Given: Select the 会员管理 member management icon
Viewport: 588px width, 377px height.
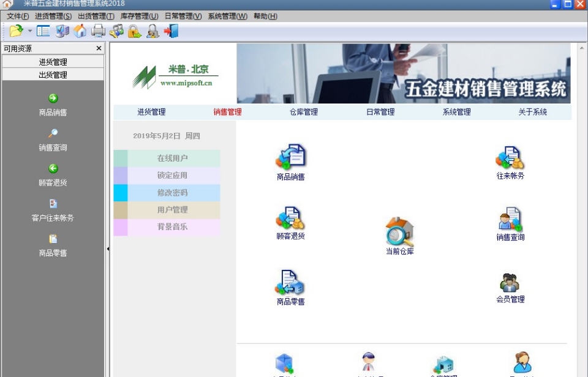Looking at the screenshot, I should click(x=510, y=283).
